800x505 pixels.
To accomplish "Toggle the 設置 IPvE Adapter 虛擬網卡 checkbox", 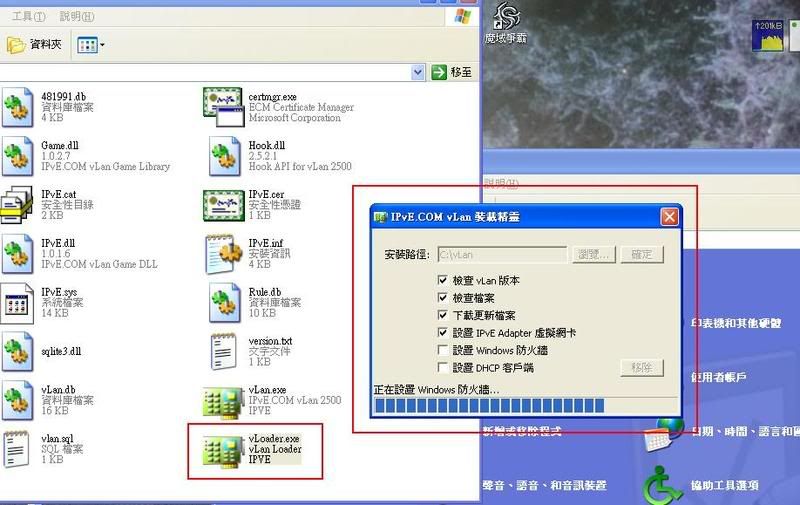I will [442, 333].
